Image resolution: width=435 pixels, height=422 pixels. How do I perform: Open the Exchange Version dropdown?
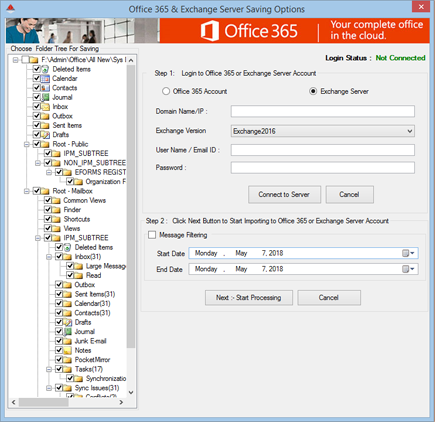pyautogui.click(x=410, y=131)
